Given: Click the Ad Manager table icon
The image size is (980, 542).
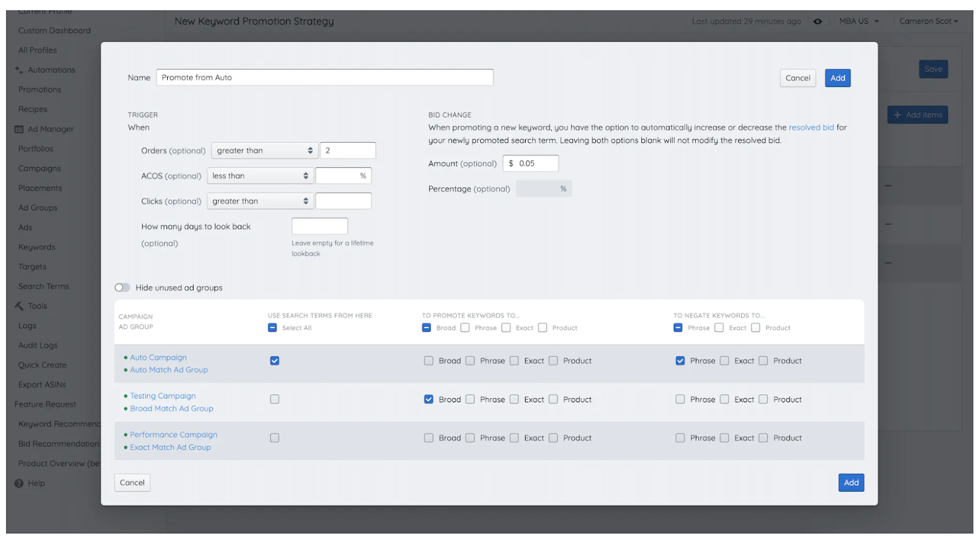Looking at the screenshot, I should pyautogui.click(x=19, y=129).
